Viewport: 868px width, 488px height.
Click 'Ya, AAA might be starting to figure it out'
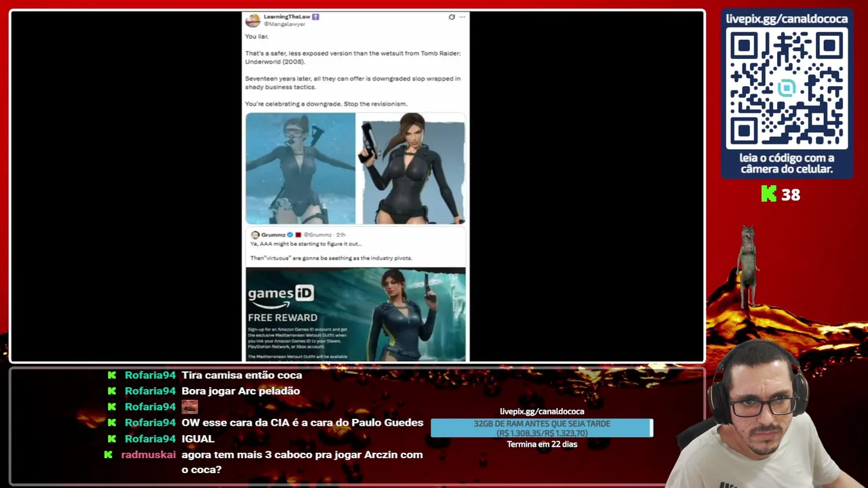307,244
